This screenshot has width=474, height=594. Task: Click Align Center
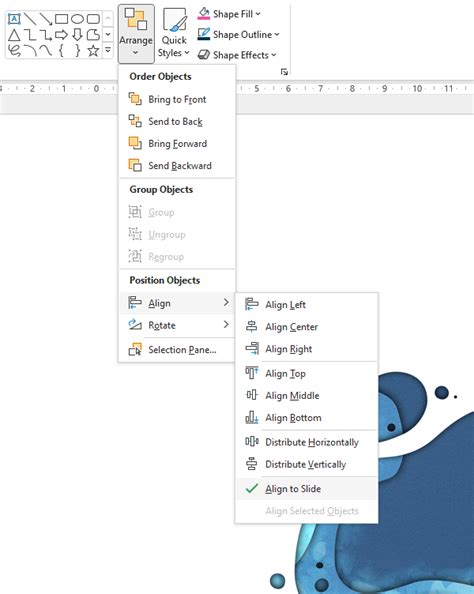tap(307, 327)
